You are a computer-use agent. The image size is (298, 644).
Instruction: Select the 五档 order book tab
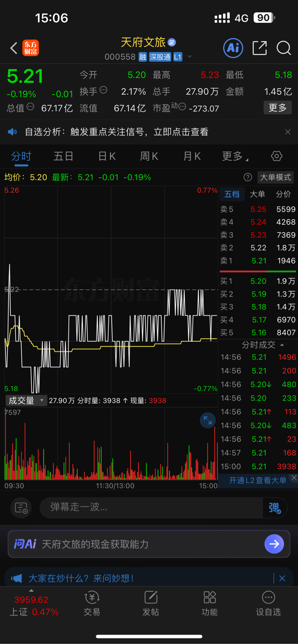(x=232, y=195)
